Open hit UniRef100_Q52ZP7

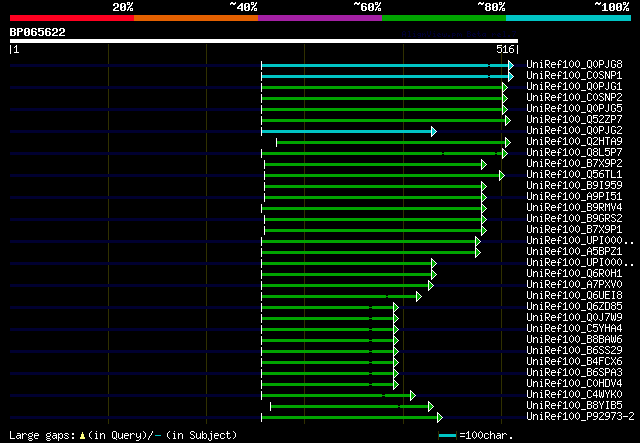pyautogui.click(x=574, y=119)
